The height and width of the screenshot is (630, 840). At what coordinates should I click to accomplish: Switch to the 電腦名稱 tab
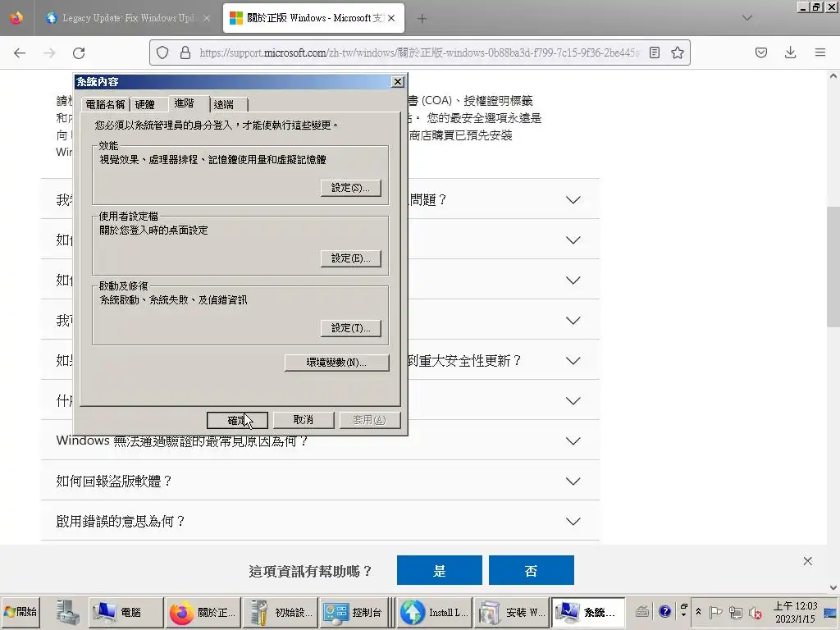pos(105,104)
